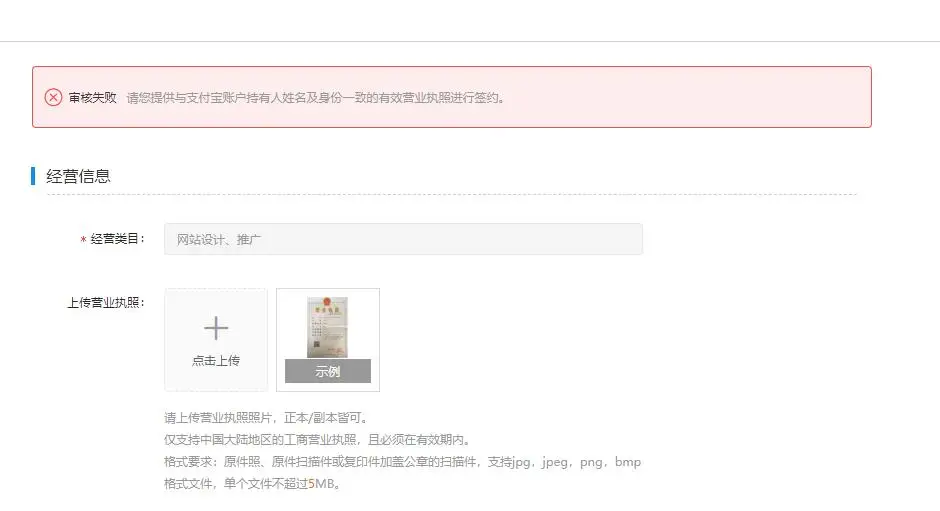This screenshot has width=940, height=511.
Task: Click the 审核失败 status text
Action: click(x=92, y=98)
